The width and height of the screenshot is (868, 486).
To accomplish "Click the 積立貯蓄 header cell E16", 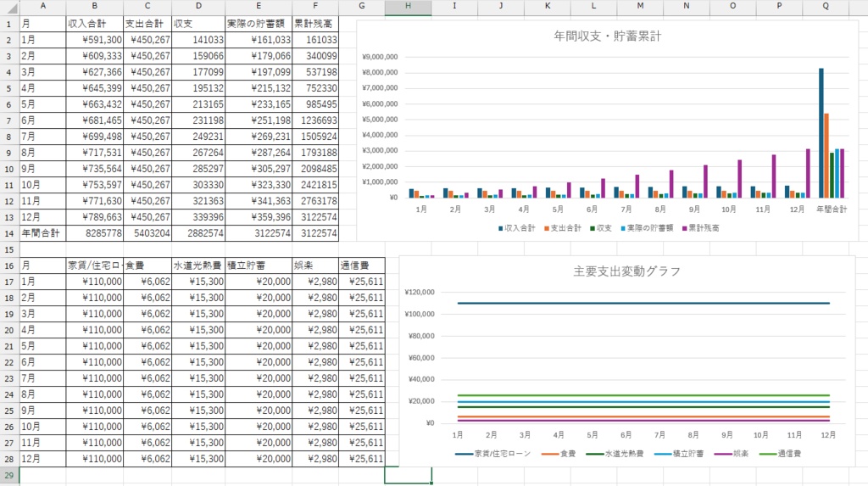I will 259,265.
